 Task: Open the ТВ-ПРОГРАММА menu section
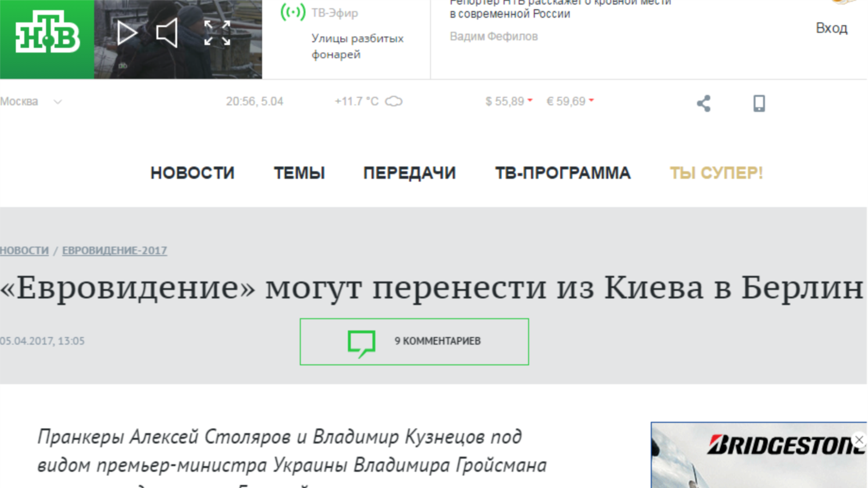563,173
